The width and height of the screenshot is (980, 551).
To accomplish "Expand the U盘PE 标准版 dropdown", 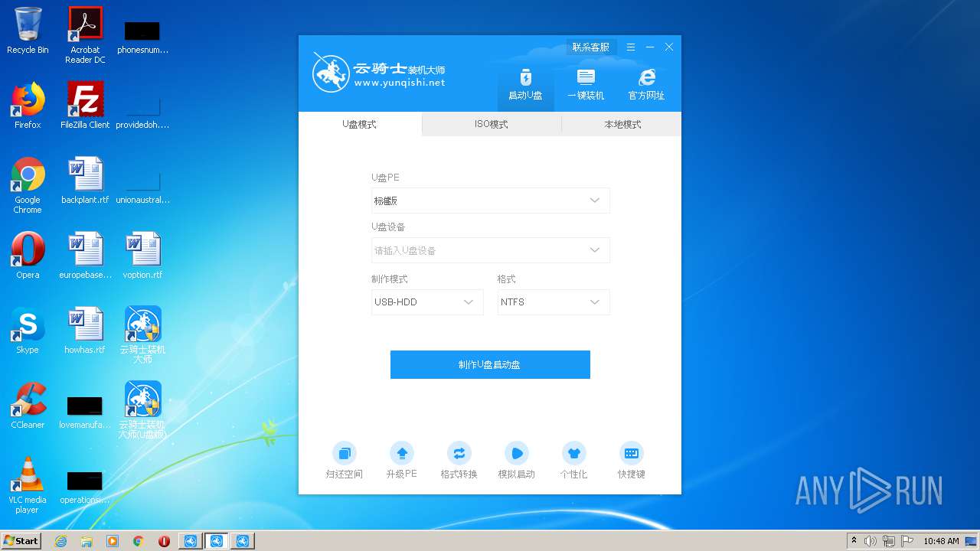I will (x=491, y=201).
